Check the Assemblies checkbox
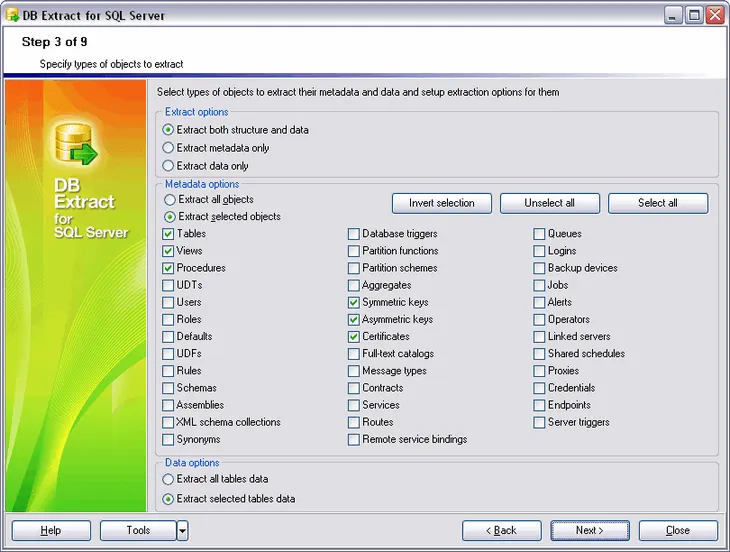This screenshot has height=552, width=730. 168,405
